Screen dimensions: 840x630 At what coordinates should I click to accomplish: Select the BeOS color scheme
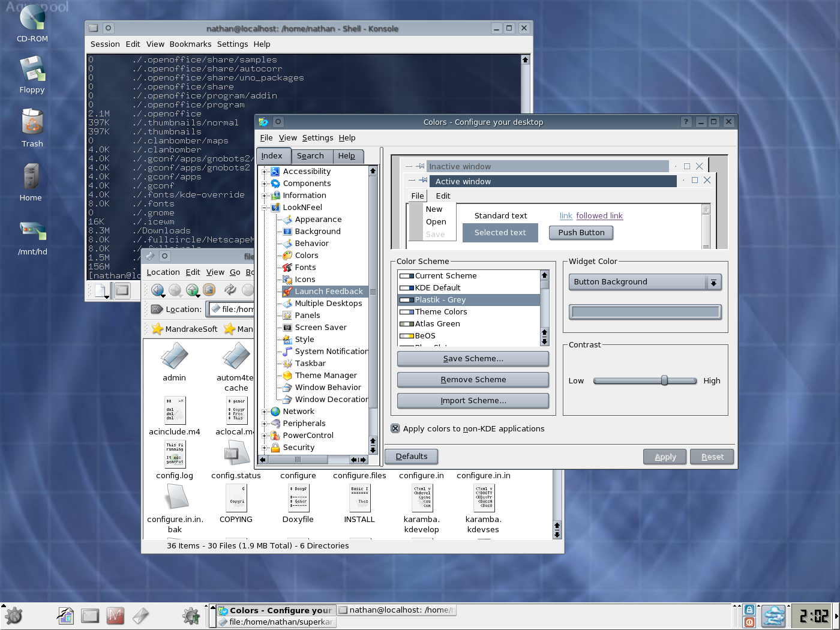click(x=469, y=336)
